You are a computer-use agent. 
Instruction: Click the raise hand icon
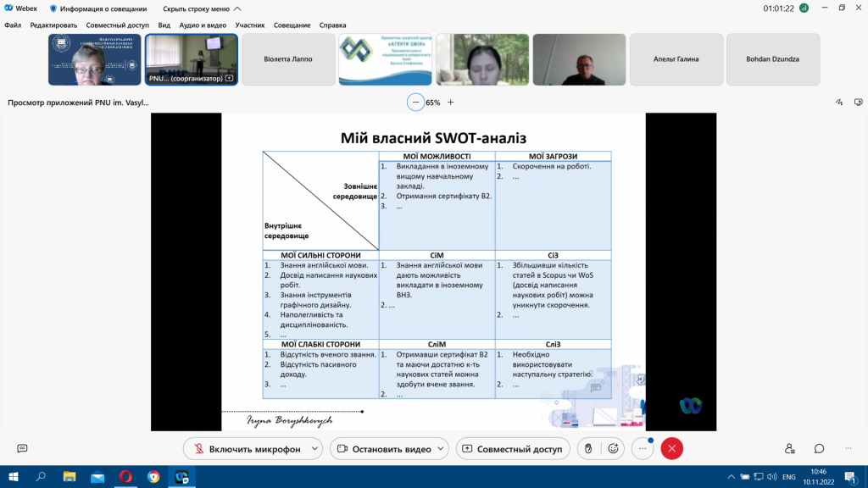(588, 449)
